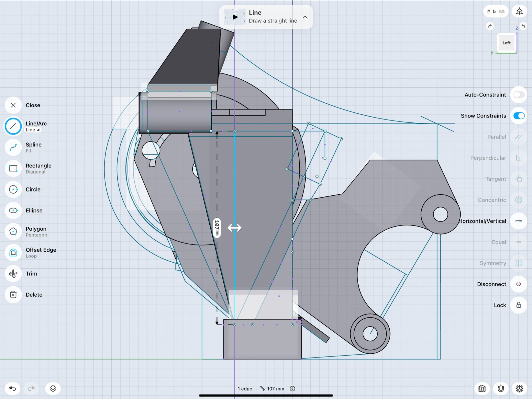Activate the Polygon Pentagon tool

pyautogui.click(x=13, y=231)
